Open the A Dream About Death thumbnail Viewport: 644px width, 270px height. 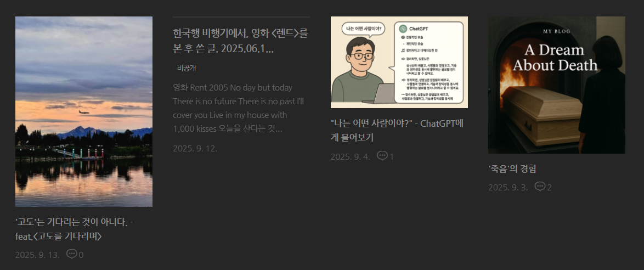coord(557,85)
